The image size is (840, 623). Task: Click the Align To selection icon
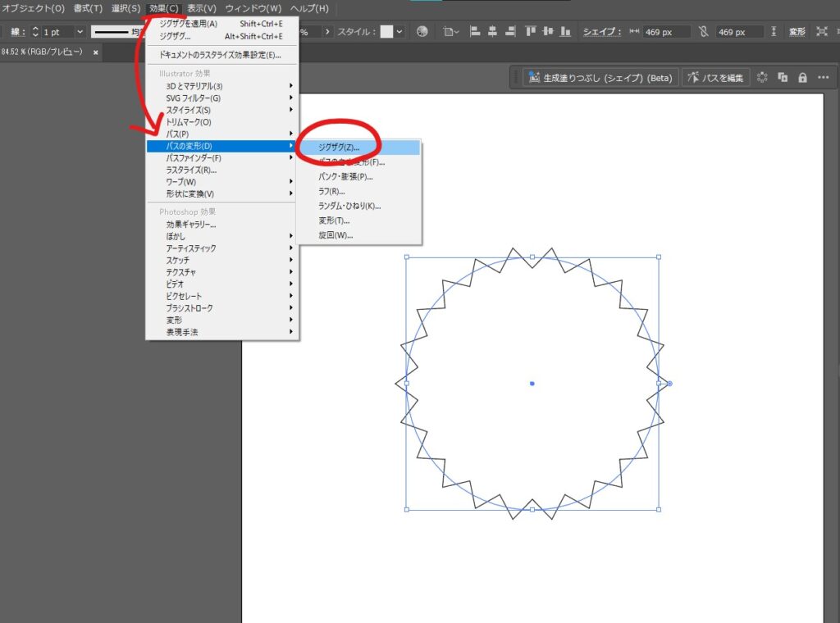[x=451, y=32]
